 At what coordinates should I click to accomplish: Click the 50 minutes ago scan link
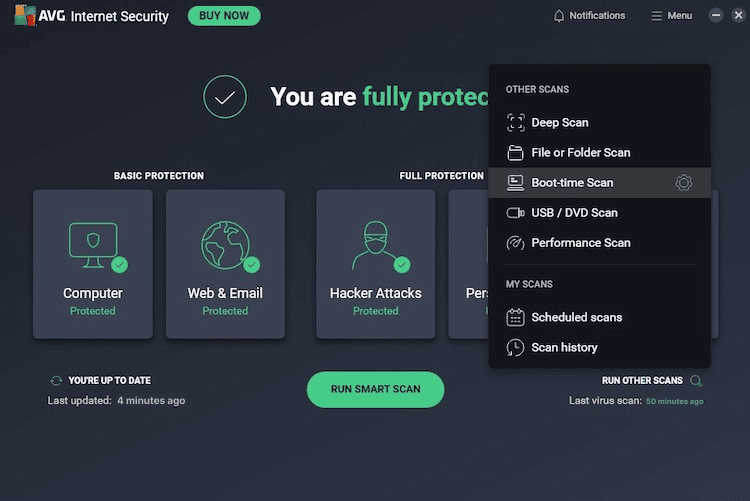pyautogui.click(x=674, y=401)
